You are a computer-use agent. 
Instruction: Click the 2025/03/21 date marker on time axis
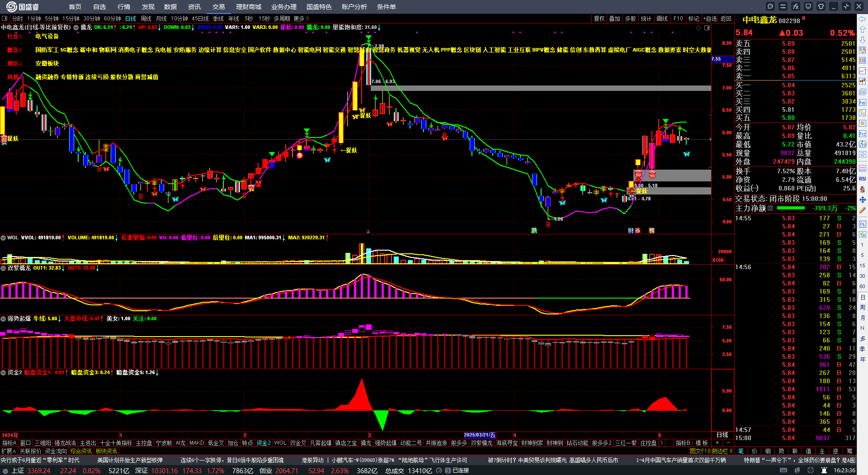(480, 435)
